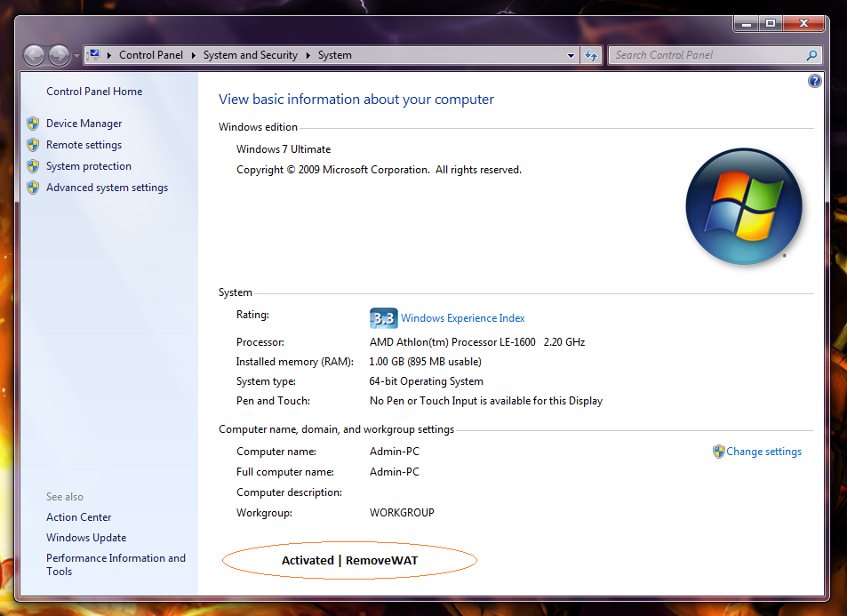The height and width of the screenshot is (616, 847).
Task: Open Change settings link
Action: coord(763,452)
